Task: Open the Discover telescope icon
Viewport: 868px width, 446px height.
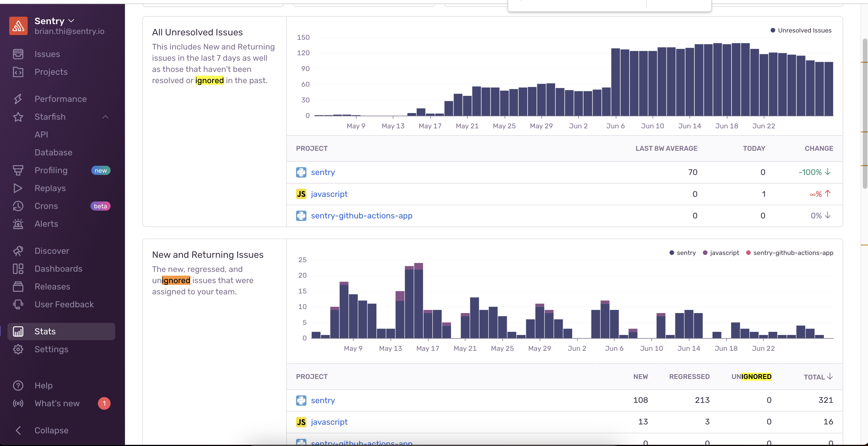Action: [18, 251]
